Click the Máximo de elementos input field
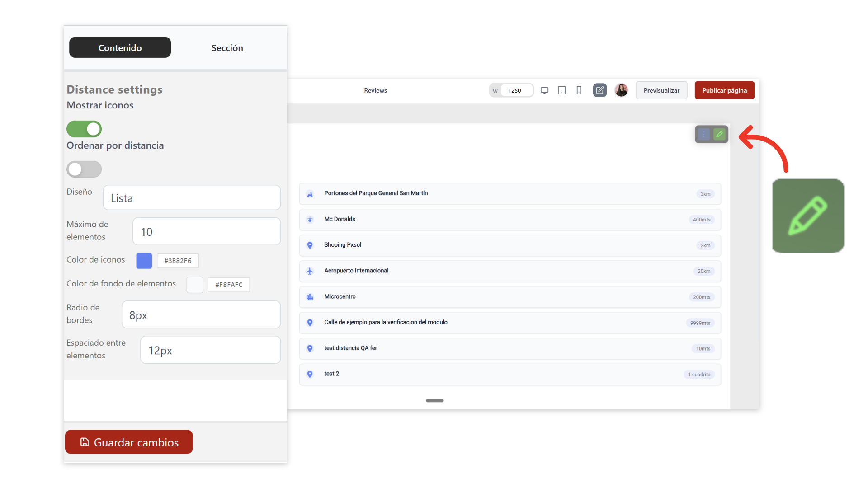Viewport: 868px width, 488px height. coord(206,232)
